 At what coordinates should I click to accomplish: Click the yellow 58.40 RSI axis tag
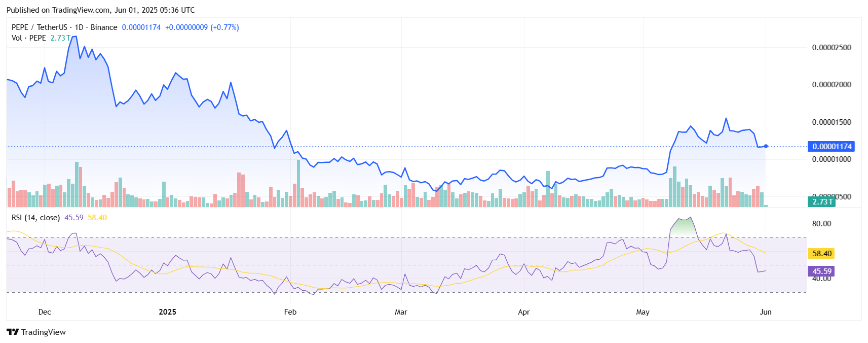[x=821, y=254]
